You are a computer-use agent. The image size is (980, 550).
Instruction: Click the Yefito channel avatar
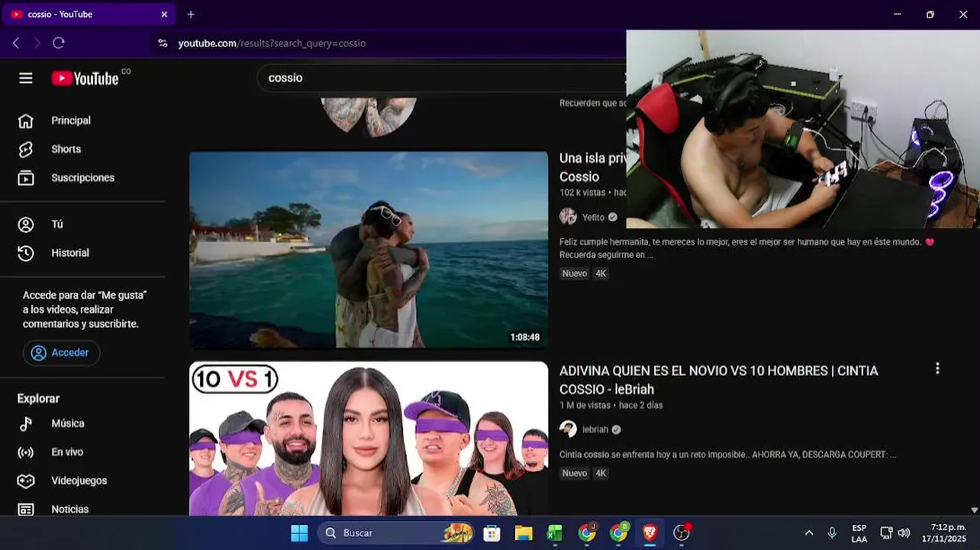(x=568, y=217)
